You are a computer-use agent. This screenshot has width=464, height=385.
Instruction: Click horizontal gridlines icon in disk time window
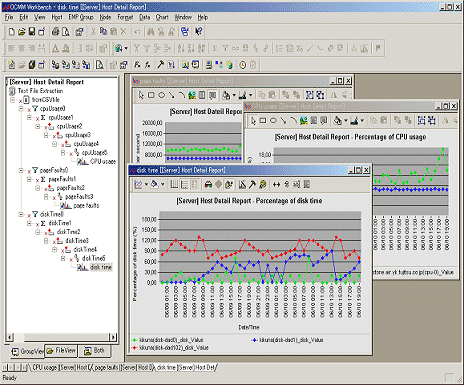point(184,184)
